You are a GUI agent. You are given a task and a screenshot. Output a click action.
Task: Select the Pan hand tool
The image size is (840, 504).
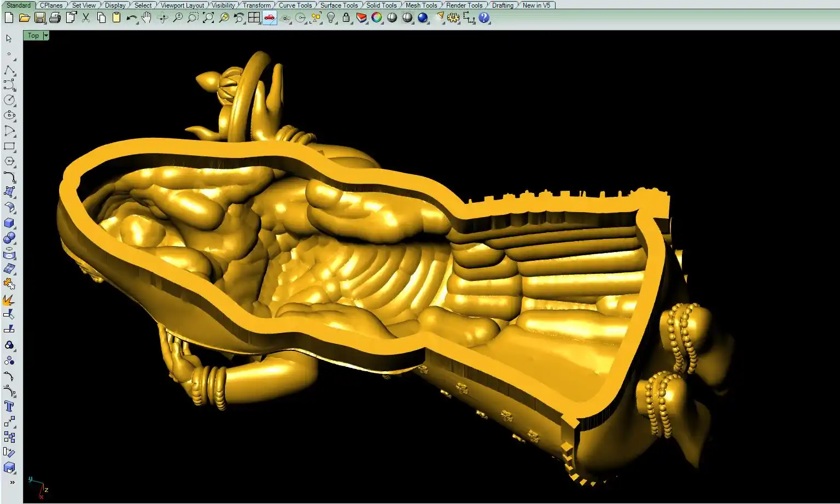(x=146, y=18)
